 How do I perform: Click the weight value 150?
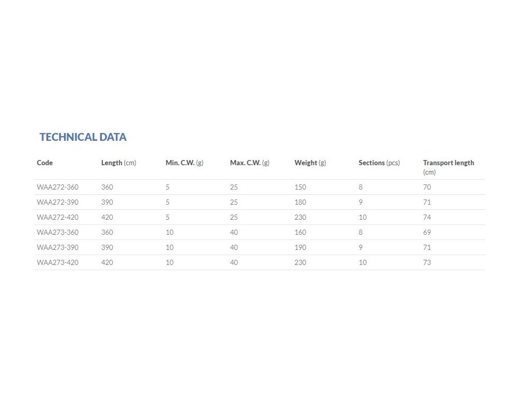300,187
